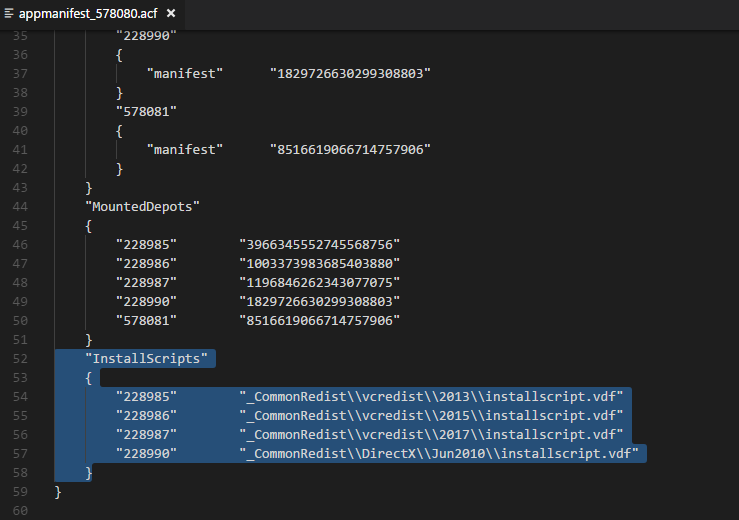The width and height of the screenshot is (739, 520).
Task: Click the manifest value 1829726630299308803
Action: click(350, 73)
